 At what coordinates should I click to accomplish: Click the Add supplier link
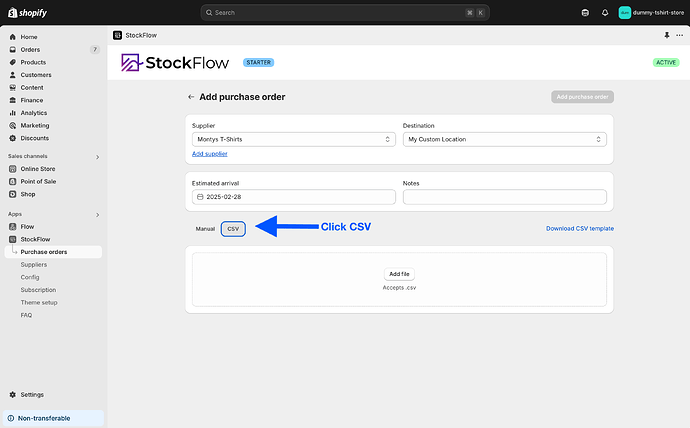coord(210,154)
